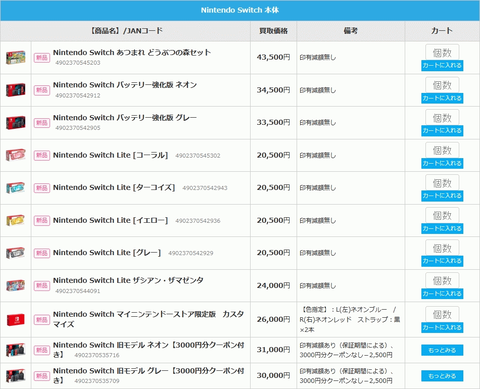Click the 34,500円 price cell
Screen dimensions: 480x389
[x=273, y=90]
